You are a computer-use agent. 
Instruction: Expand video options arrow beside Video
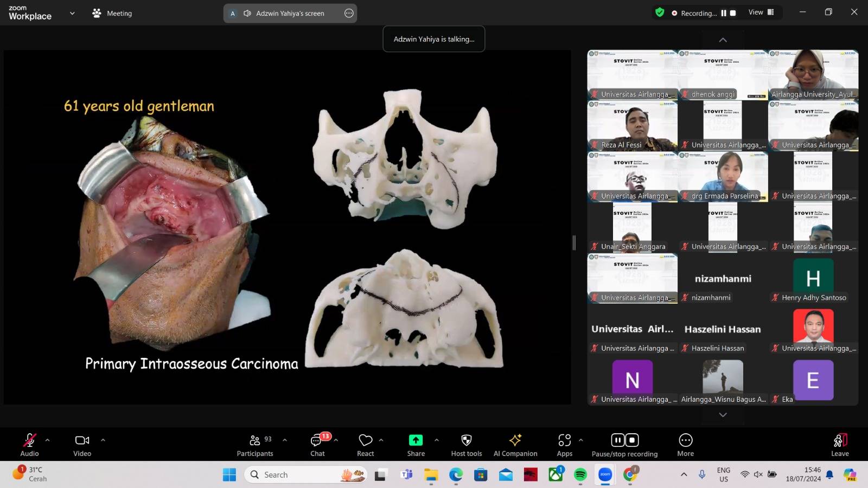103,440
